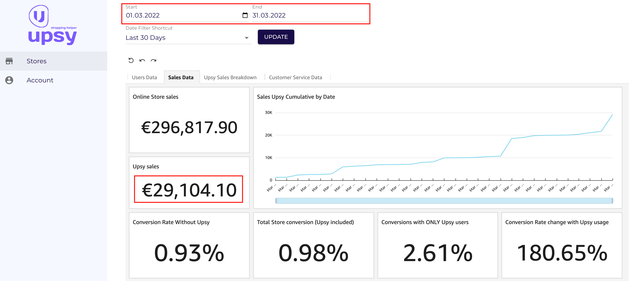Open the Stores menu item

click(x=53, y=61)
